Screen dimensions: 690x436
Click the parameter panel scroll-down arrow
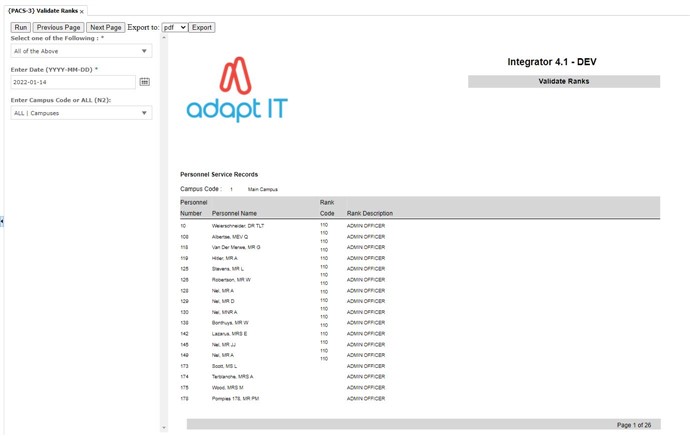pyautogui.click(x=164, y=428)
